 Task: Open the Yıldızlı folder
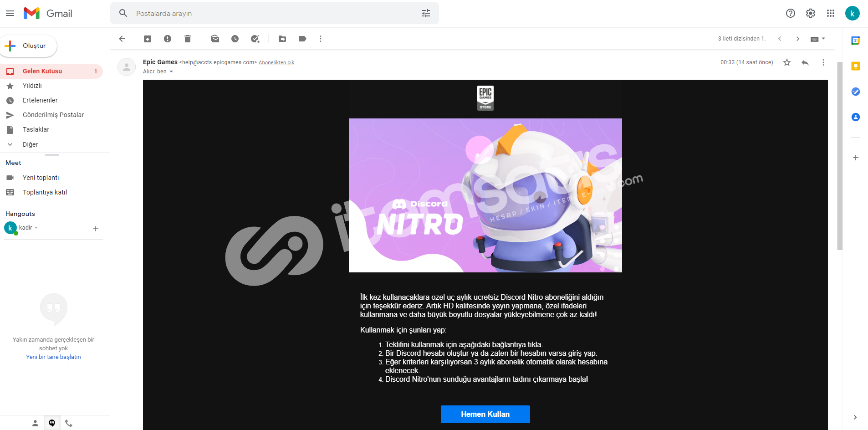click(x=51, y=86)
